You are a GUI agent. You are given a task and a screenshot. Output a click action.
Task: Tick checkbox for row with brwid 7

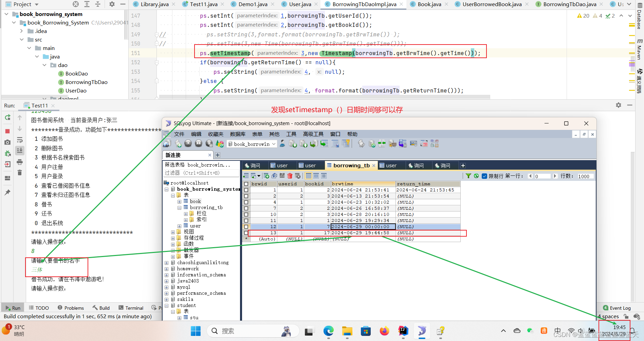[x=246, y=208]
